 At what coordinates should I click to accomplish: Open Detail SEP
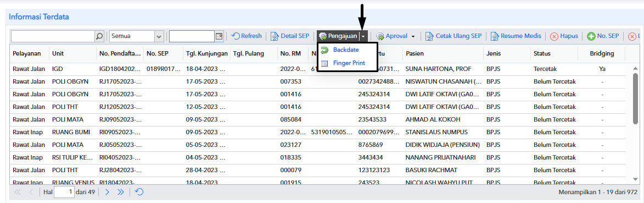click(x=290, y=36)
